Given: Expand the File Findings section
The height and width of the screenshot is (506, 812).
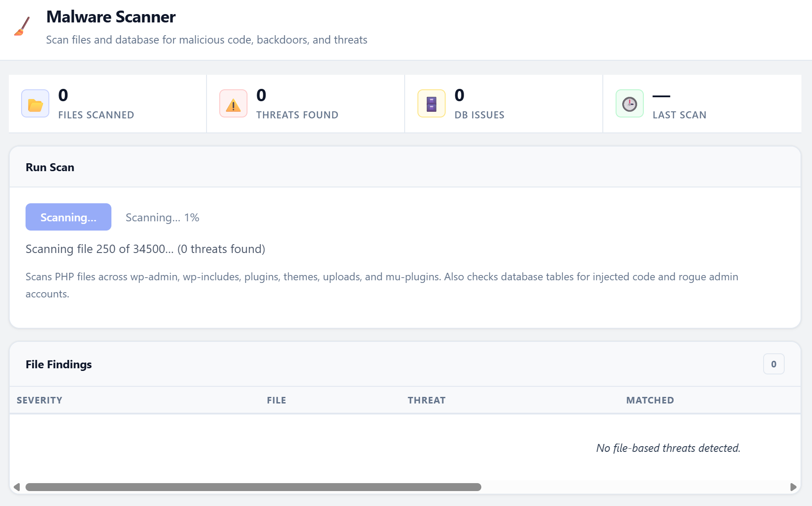Looking at the screenshot, I should 59,364.
